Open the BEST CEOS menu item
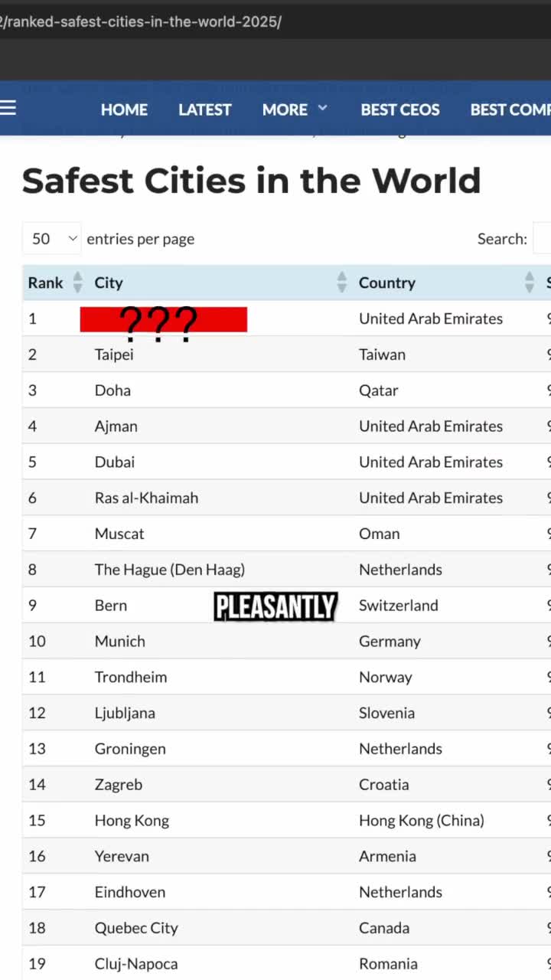The width and height of the screenshot is (551, 980). point(400,109)
